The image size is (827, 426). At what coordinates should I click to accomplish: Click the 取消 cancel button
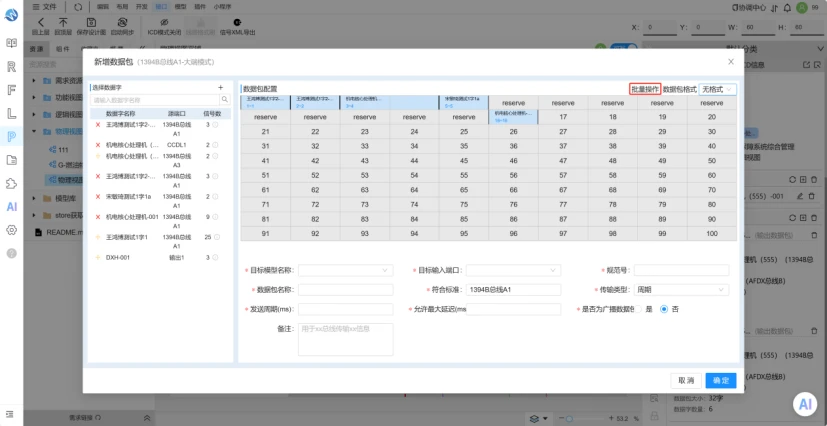(x=686, y=381)
